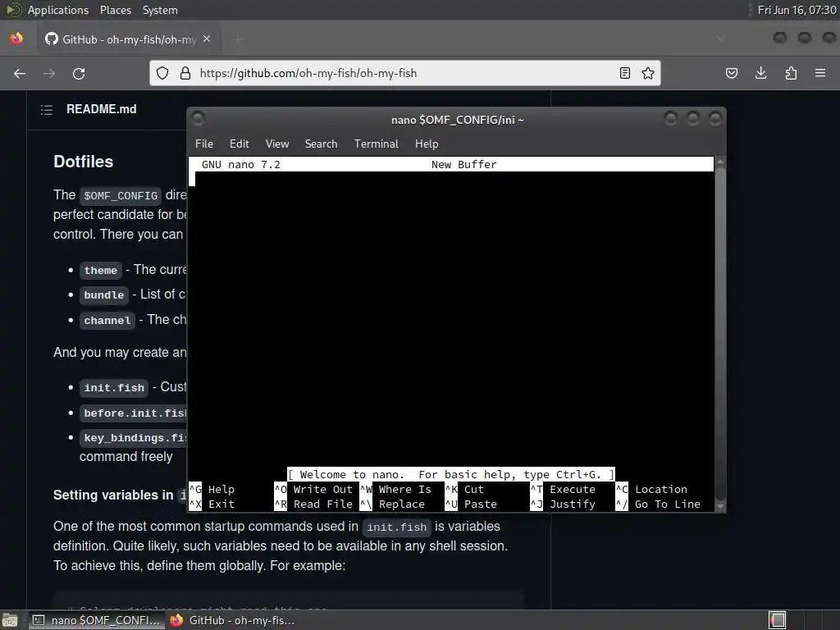Click the README.md file heading

(x=101, y=109)
